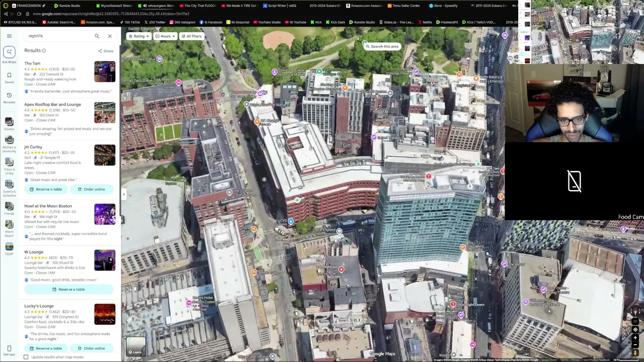Open Apex Rooftop Bar and Lounge listing

click(52, 105)
